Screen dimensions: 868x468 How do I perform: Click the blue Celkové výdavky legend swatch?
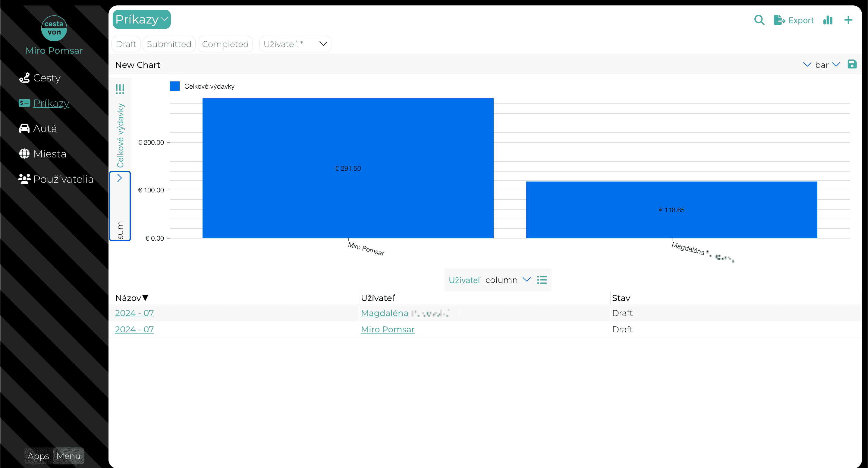tap(175, 86)
